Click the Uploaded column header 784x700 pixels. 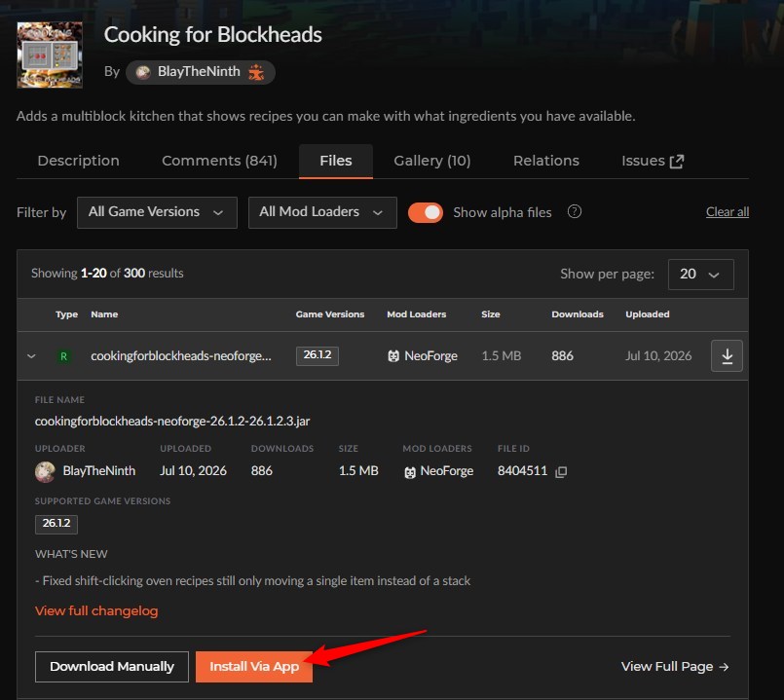point(648,314)
